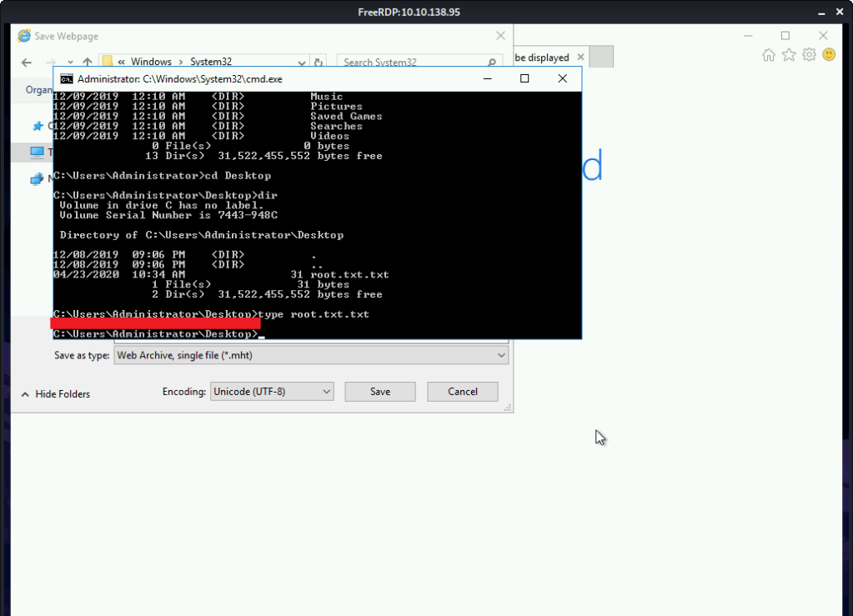
Task: Open Internet Explorer Home page icon
Action: click(769, 55)
